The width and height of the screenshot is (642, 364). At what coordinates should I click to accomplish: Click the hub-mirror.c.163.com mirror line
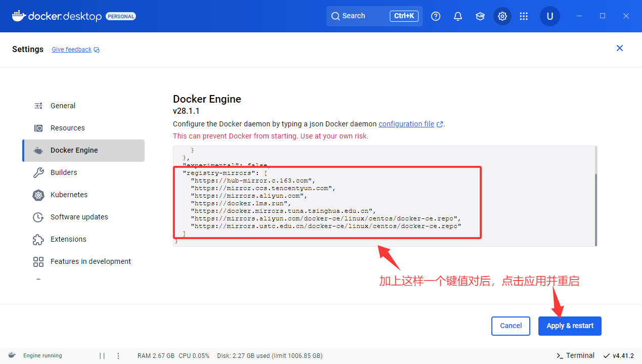(253, 180)
